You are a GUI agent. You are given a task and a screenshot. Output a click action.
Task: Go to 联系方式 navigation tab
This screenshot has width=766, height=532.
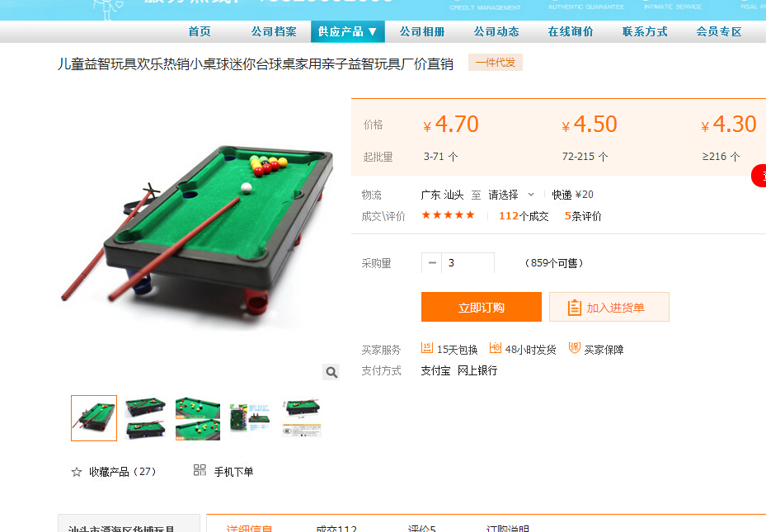point(644,31)
